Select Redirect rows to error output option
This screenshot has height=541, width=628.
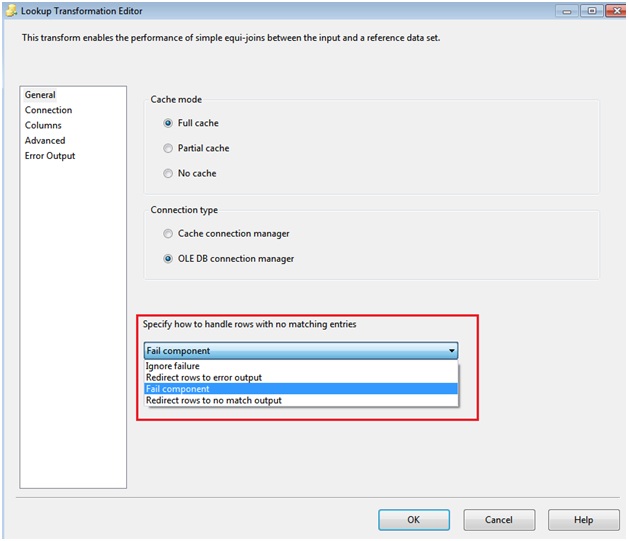click(x=204, y=377)
